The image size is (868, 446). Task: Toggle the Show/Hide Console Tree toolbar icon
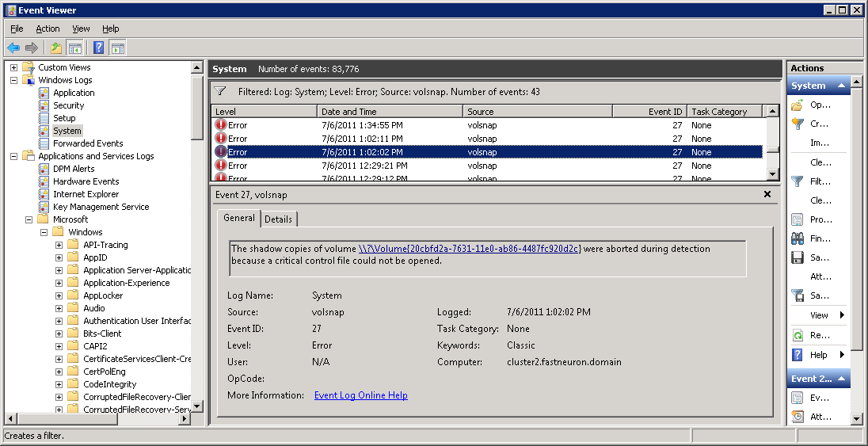click(x=74, y=48)
